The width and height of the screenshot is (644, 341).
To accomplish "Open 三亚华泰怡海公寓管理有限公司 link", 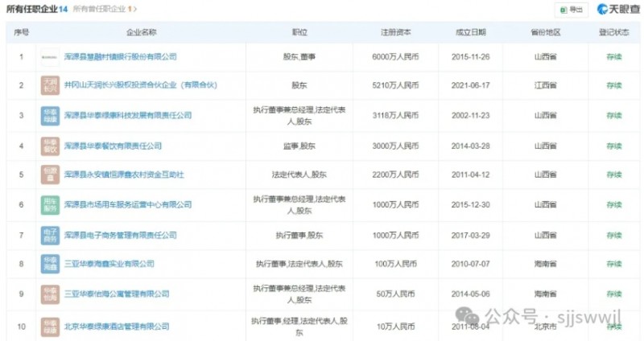I will (x=117, y=294).
